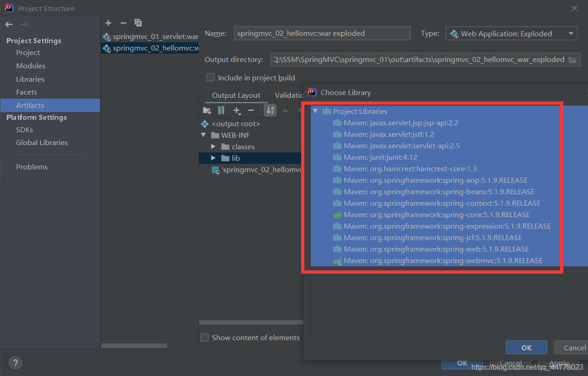Viewport: 588px width, 376px height.
Task: Browse for output directory folder
Action: 572,60
